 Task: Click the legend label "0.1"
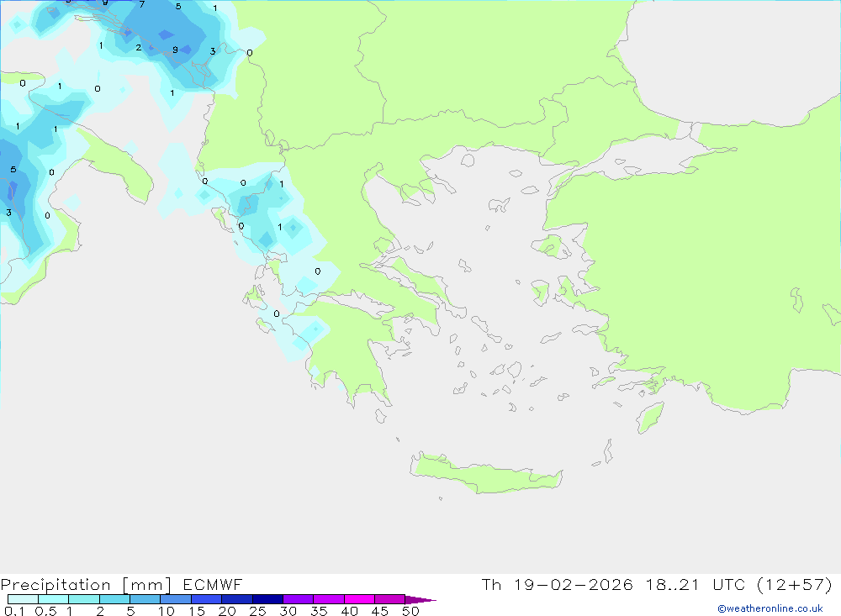[14, 611]
